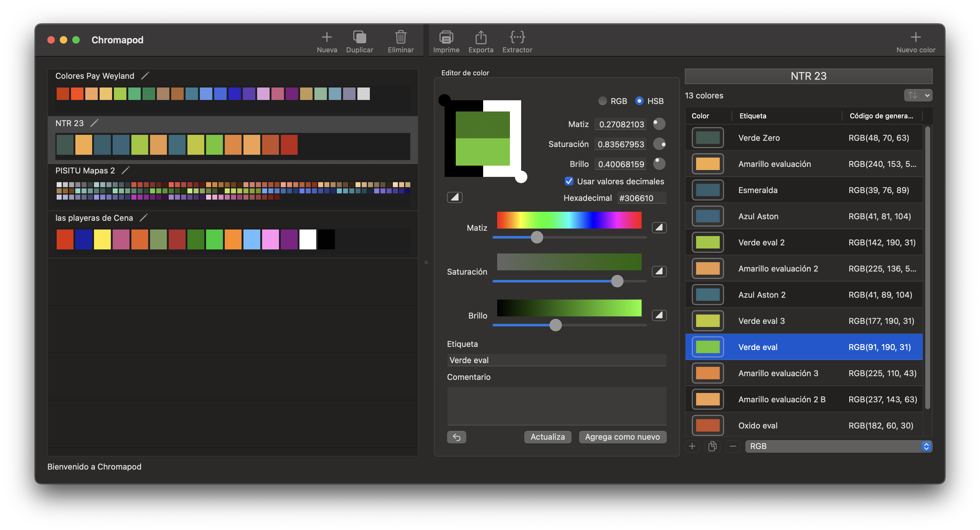The width and height of the screenshot is (980, 530).
Task: Expand the Matiz gradient options button
Action: pos(659,228)
